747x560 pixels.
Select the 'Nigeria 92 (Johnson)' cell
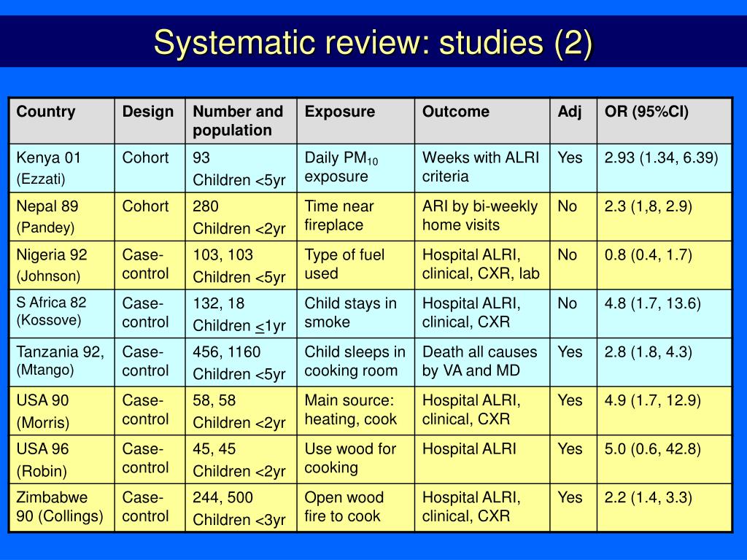click(x=62, y=265)
